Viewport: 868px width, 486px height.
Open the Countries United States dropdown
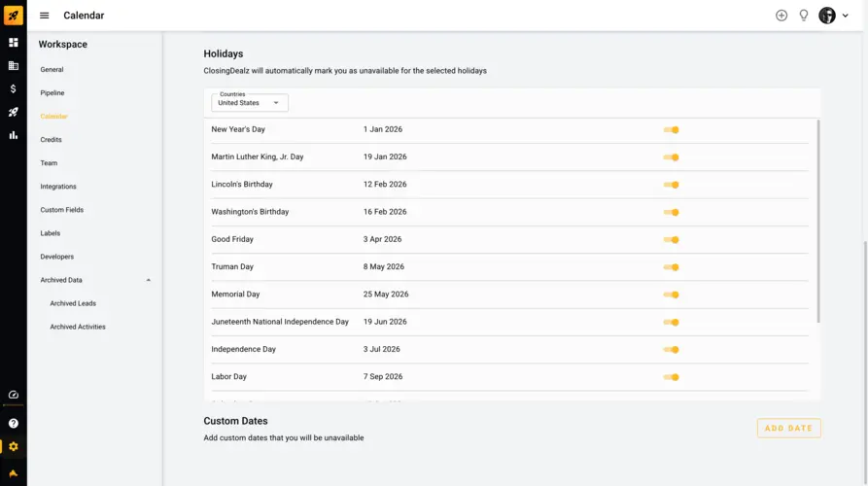(x=250, y=102)
